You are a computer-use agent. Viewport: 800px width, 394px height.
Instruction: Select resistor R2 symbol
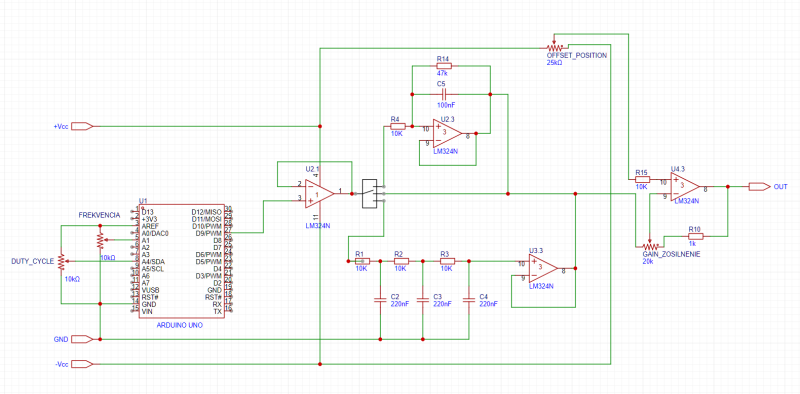coord(402,261)
